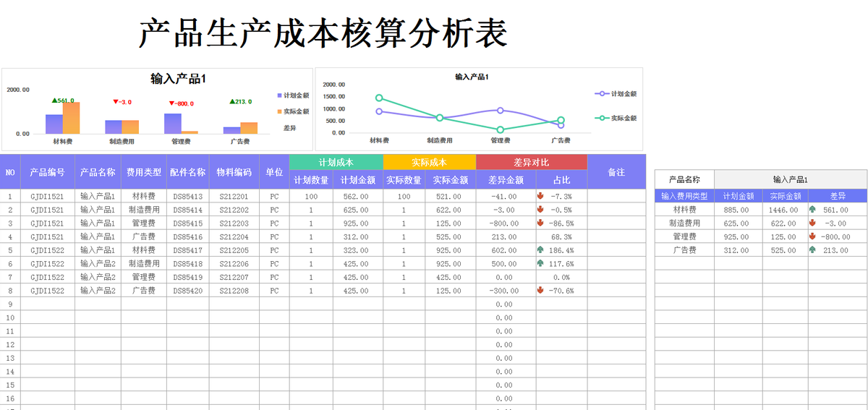Select the NO header cell

10,172
